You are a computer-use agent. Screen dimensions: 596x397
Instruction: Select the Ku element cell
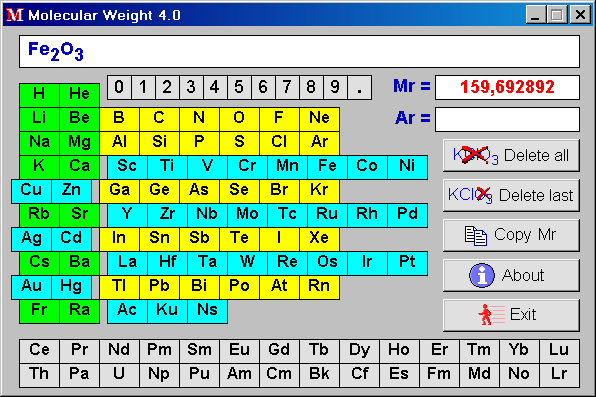(x=167, y=311)
